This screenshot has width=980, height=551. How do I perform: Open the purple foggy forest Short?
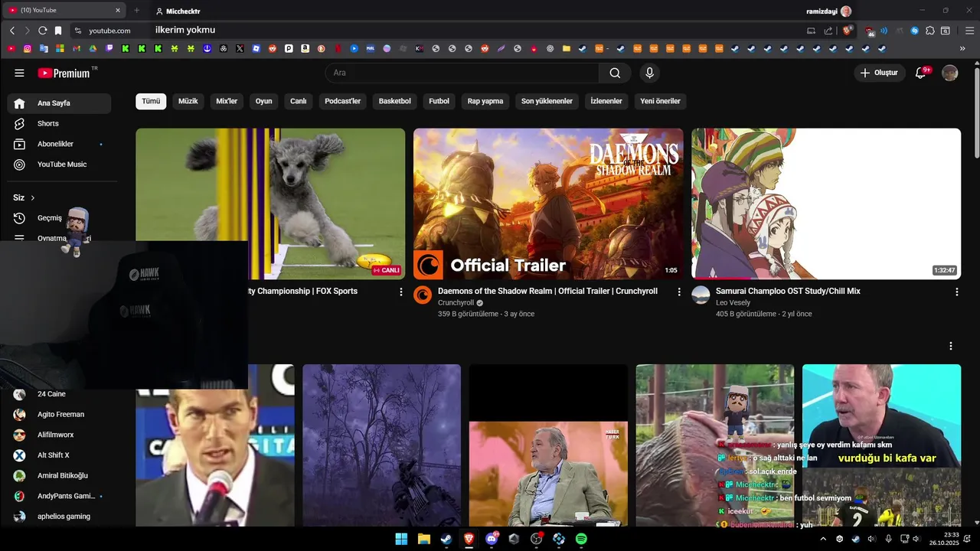click(x=381, y=445)
